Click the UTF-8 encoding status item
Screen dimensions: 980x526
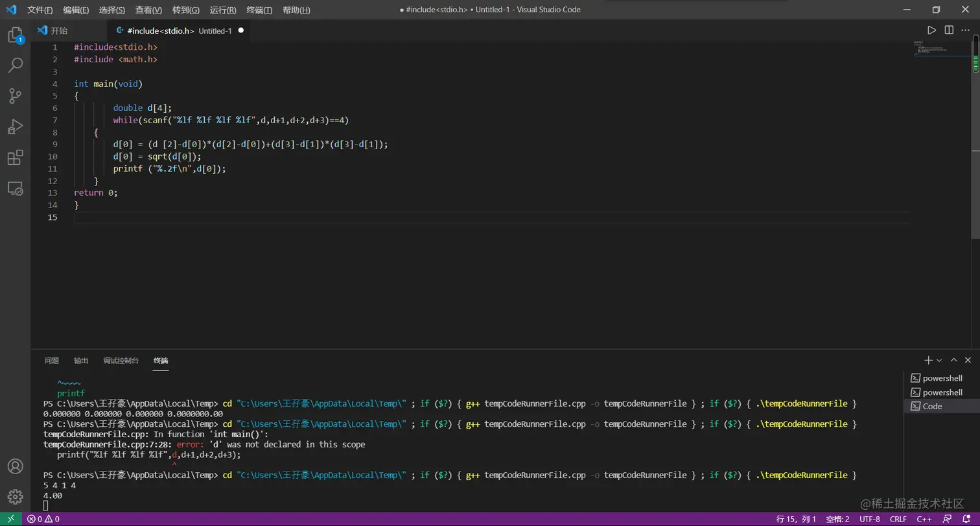869,519
